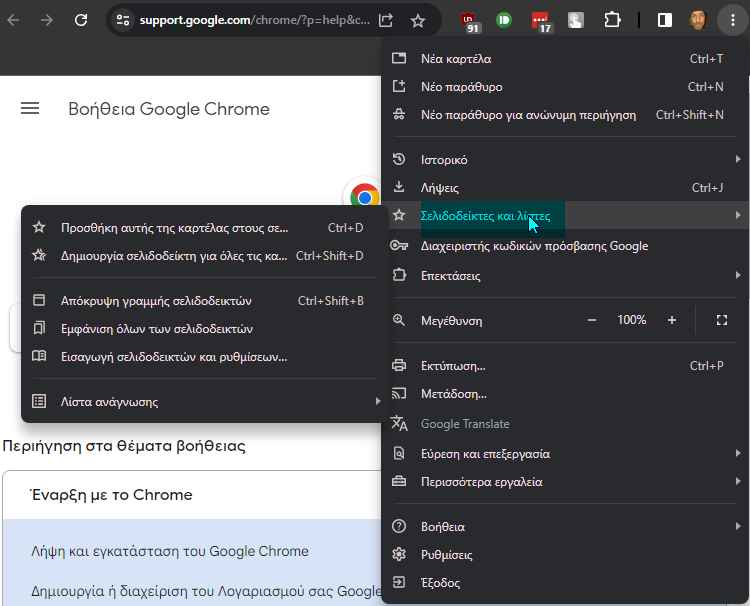
Task: Open green circular extension icon
Action: tap(504, 20)
